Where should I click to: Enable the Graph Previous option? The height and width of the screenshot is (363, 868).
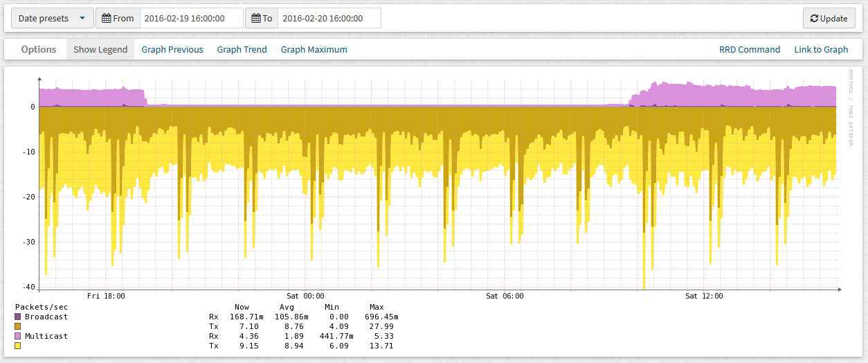[x=172, y=49]
